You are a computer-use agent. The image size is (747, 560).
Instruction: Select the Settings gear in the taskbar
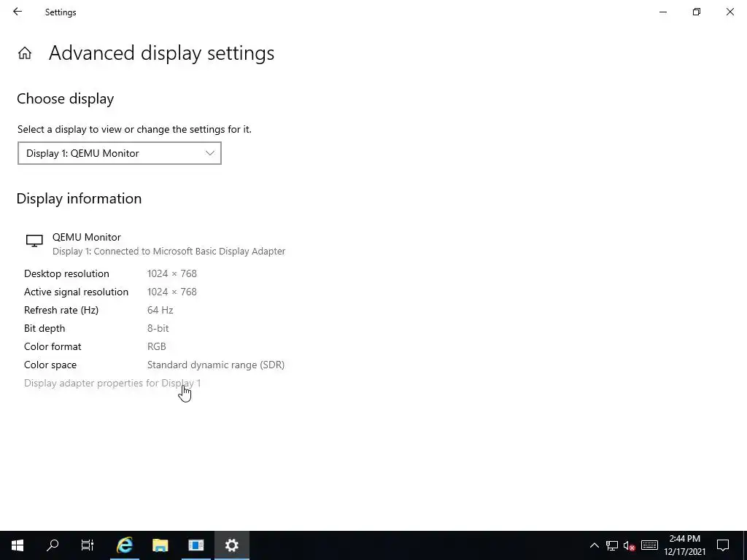coord(231,545)
